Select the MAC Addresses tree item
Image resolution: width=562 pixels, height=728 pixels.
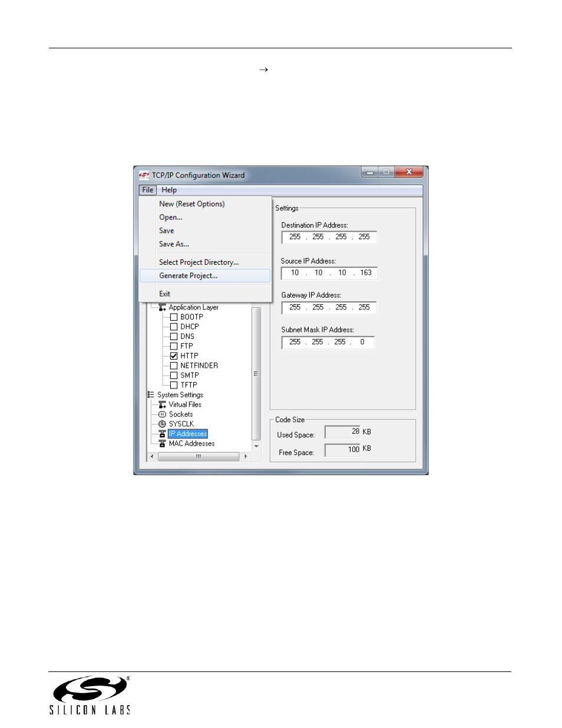point(191,444)
